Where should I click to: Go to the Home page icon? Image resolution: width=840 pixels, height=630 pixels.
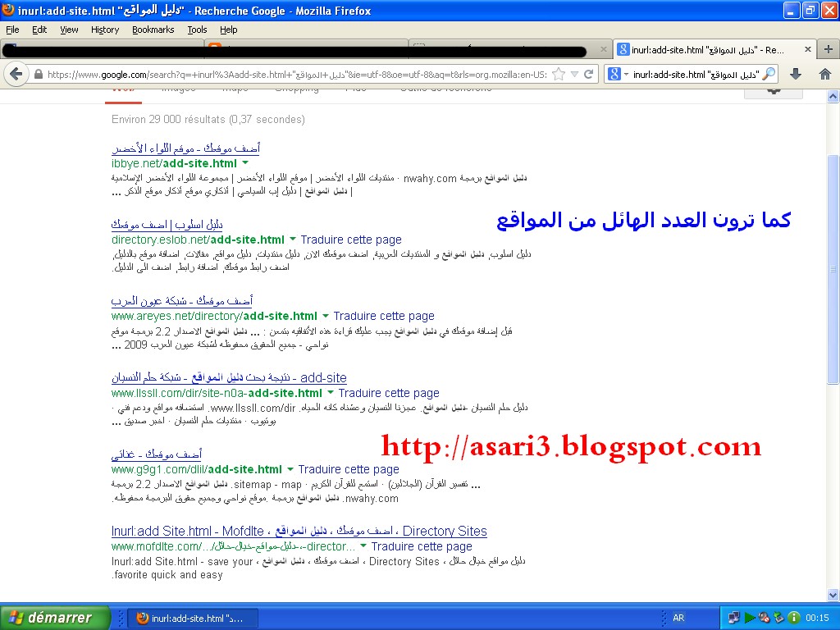825,74
